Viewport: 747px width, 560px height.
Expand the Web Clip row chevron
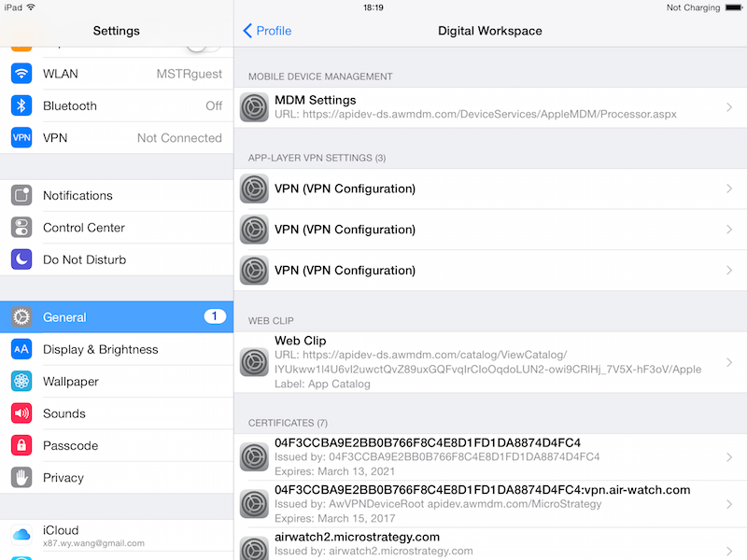pyautogui.click(x=729, y=362)
